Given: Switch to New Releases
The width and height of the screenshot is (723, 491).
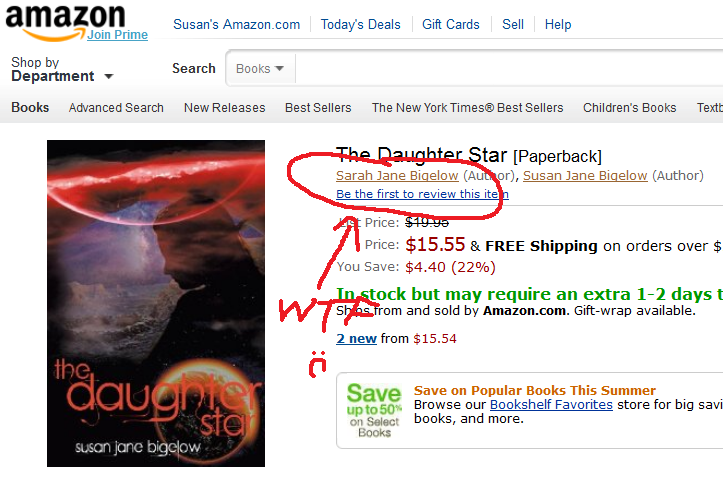Looking at the screenshot, I should (x=225, y=107).
